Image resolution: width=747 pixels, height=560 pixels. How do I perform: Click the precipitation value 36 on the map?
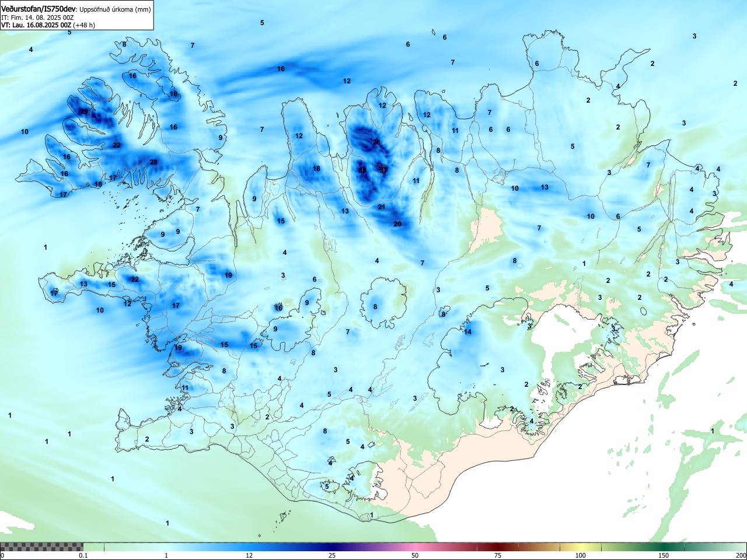362,170
